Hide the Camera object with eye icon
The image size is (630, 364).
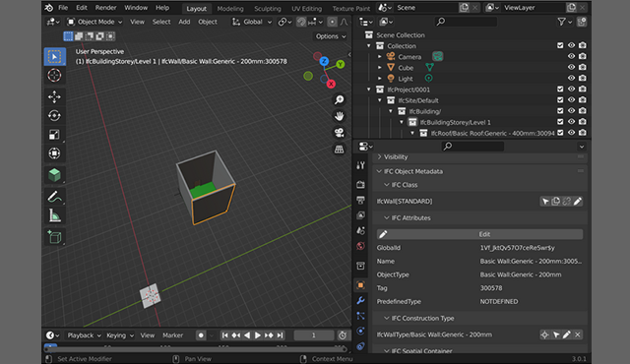(571, 56)
